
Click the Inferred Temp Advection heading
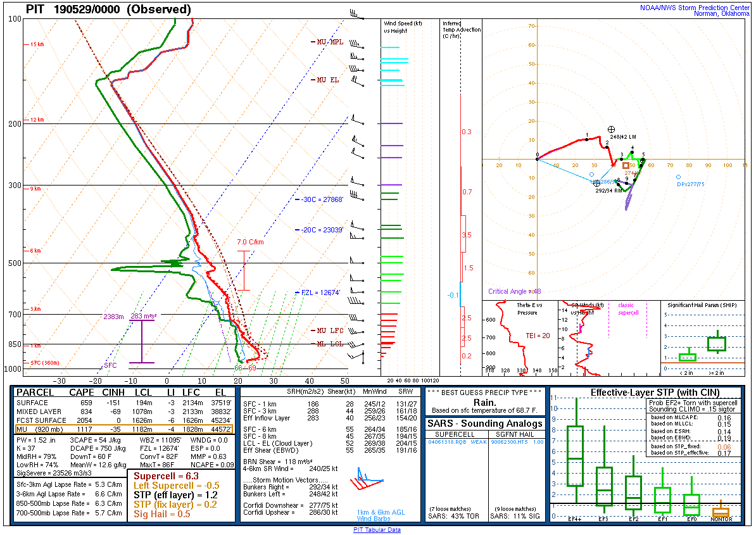tap(462, 29)
